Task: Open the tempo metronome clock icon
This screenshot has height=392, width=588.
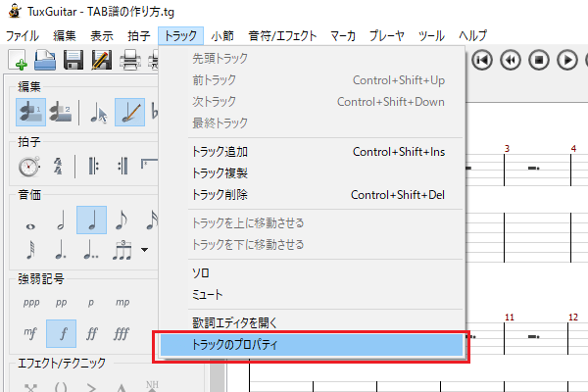Action: point(28,167)
